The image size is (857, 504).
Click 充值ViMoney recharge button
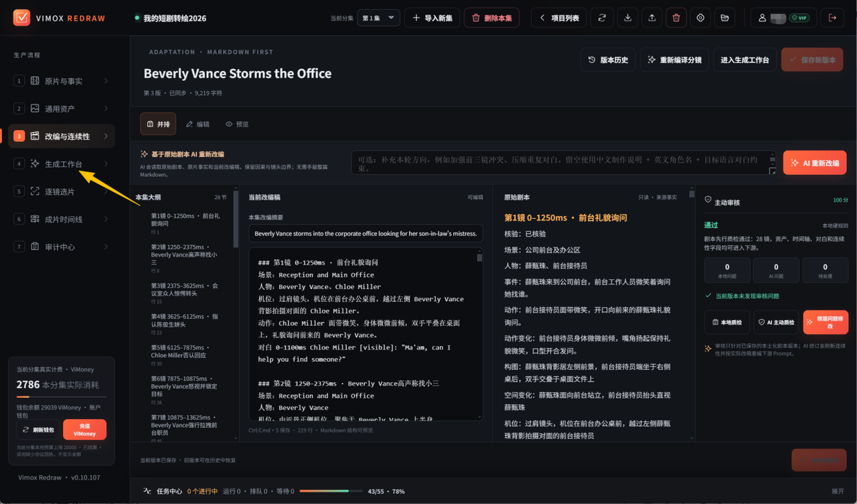point(84,430)
